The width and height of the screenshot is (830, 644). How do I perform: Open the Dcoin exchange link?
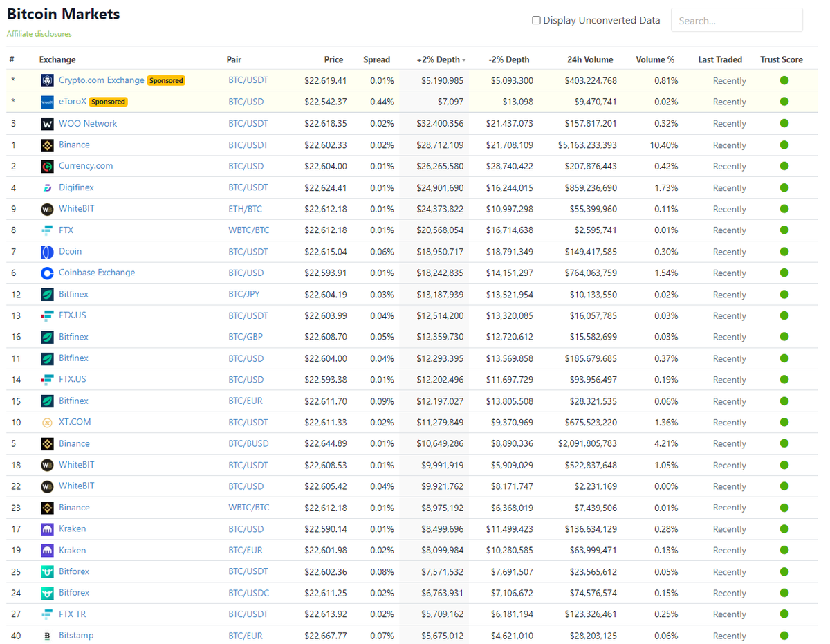point(70,251)
